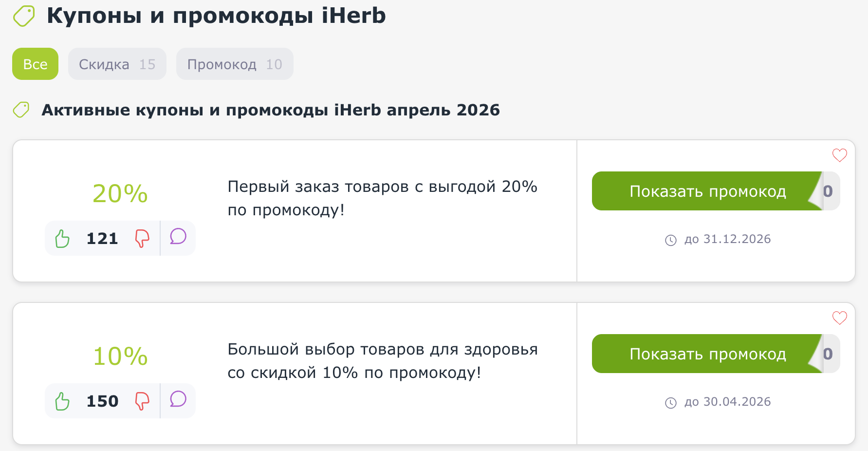Click the tag icon beside page title
This screenshot has height=451, width=868.
[24, 16]
